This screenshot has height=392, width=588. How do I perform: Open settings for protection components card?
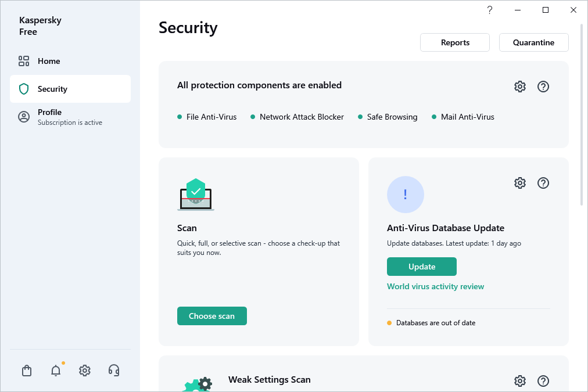pyautogui.click(x=519, y=86)
